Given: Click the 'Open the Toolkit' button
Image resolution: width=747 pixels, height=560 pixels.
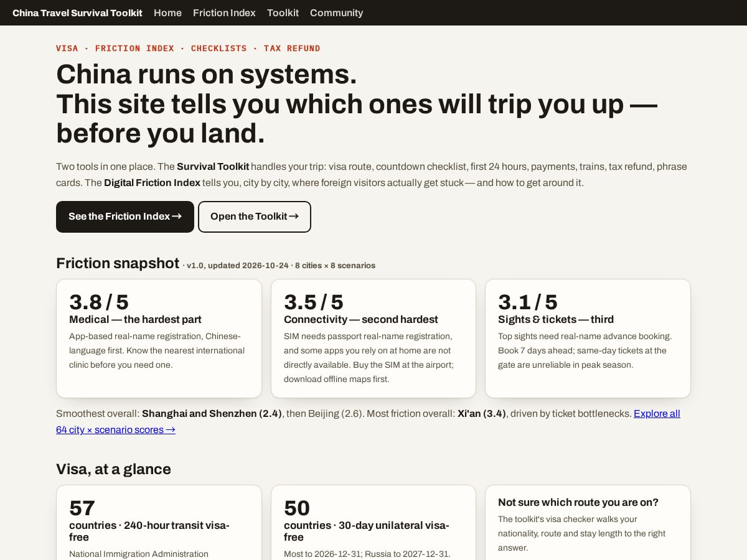Looking at the screenshot, I should 255,217.
